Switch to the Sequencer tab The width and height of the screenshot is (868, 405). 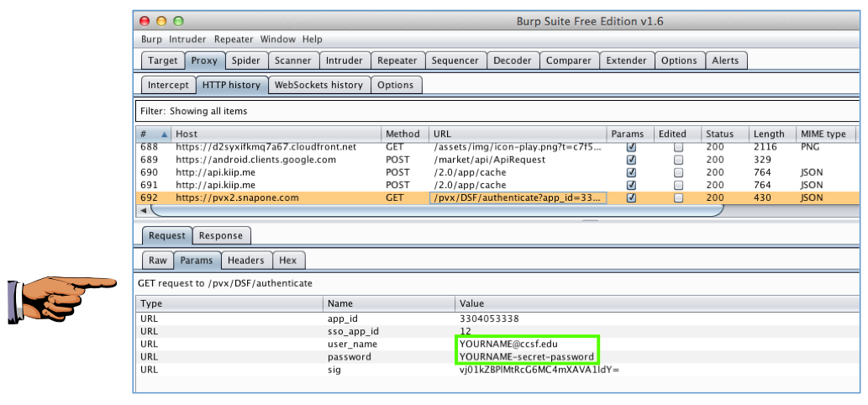[456, 60]
